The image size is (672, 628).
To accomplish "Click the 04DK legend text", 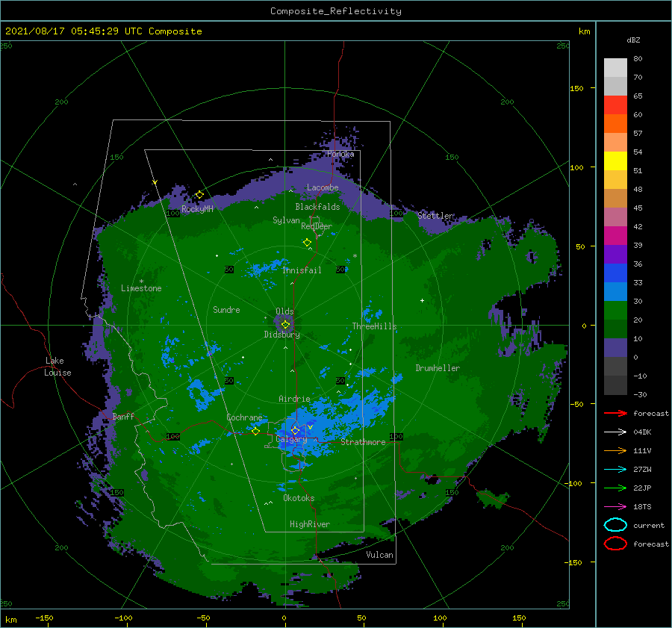I will (x=642, y=432).
